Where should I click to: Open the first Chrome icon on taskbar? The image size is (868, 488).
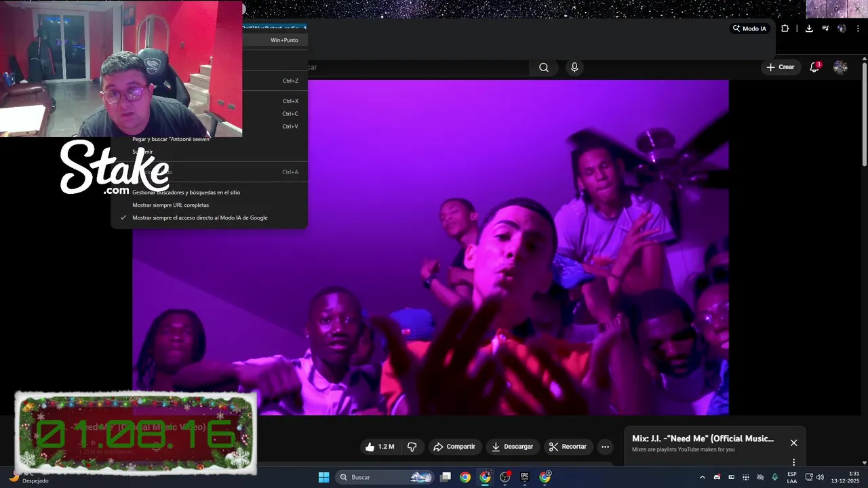[x=465, y=477]
